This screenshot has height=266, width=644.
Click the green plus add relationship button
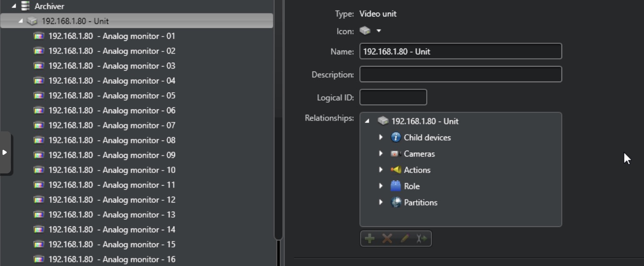pos(370,239)
